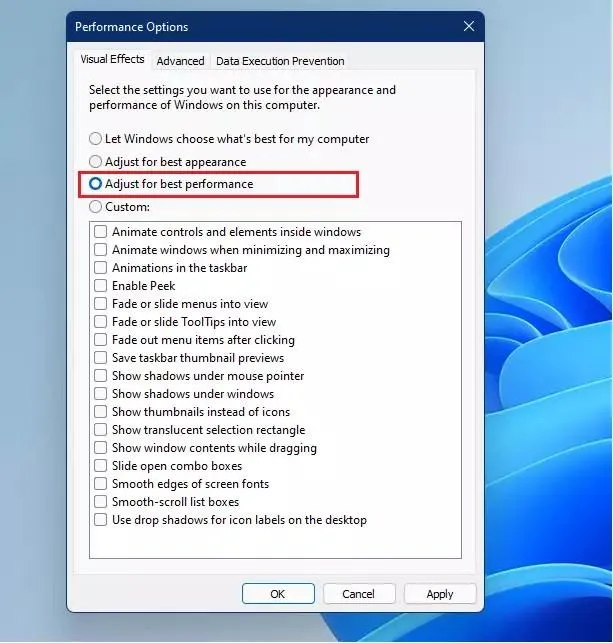The height and width of the screenshot is (643, 613).
Task: Click the Performance Options title text
Action: [132, 27]
